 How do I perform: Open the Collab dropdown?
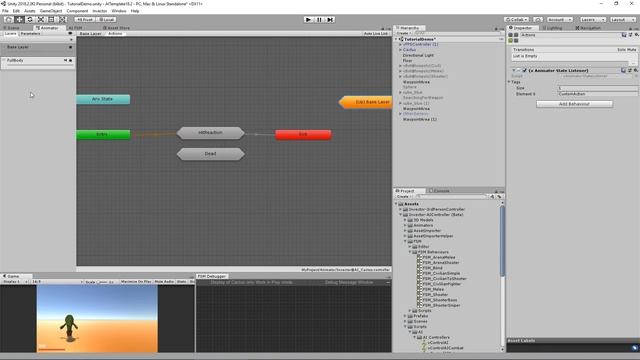click(x=516, y=20)
